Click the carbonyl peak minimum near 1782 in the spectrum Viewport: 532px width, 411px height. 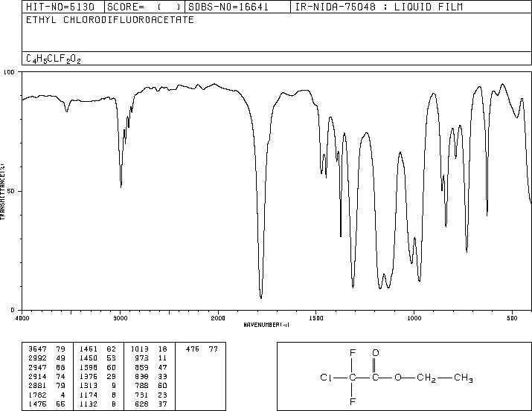point(261,297)
